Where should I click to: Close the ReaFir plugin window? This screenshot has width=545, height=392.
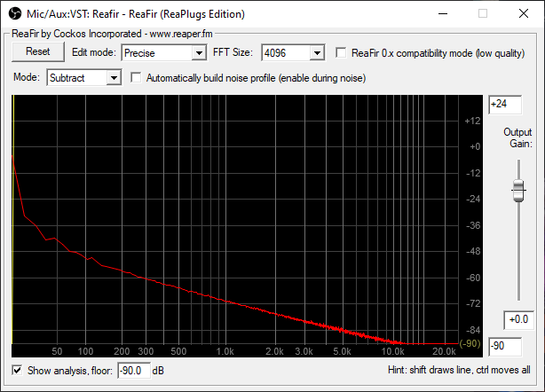coord(524,14)
